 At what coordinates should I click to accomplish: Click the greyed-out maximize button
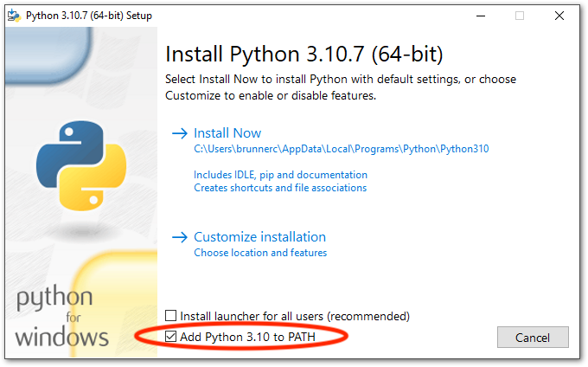pyautogui.click(x=520, y=16)
